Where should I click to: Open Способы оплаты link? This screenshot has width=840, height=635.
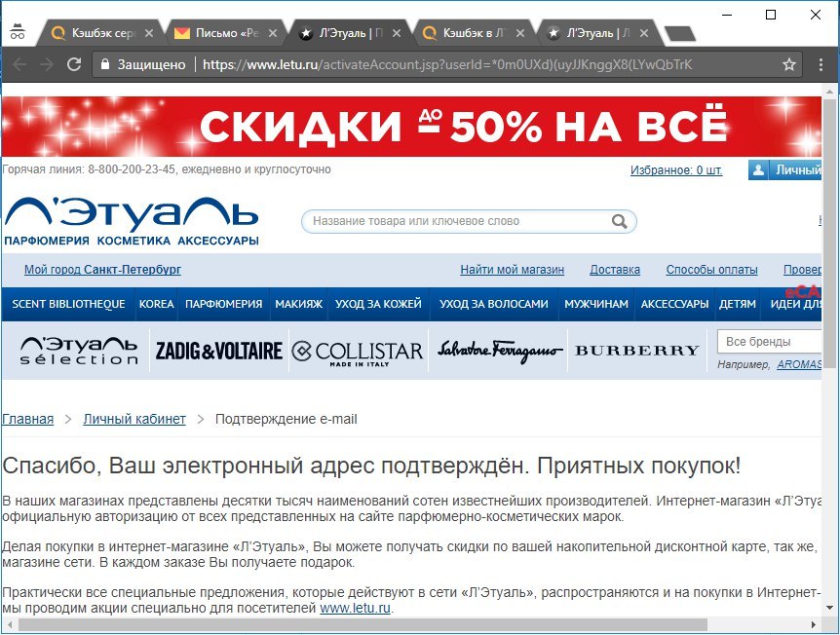coord(712,270)
